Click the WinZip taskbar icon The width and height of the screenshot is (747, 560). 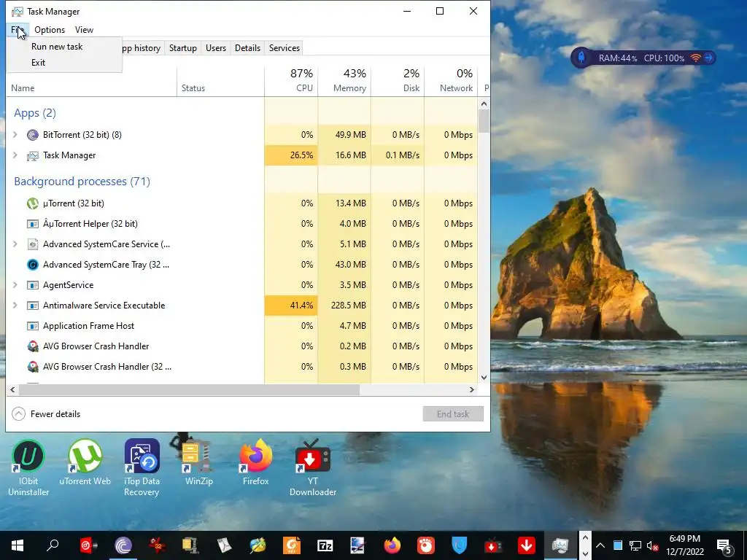point(190,545)
